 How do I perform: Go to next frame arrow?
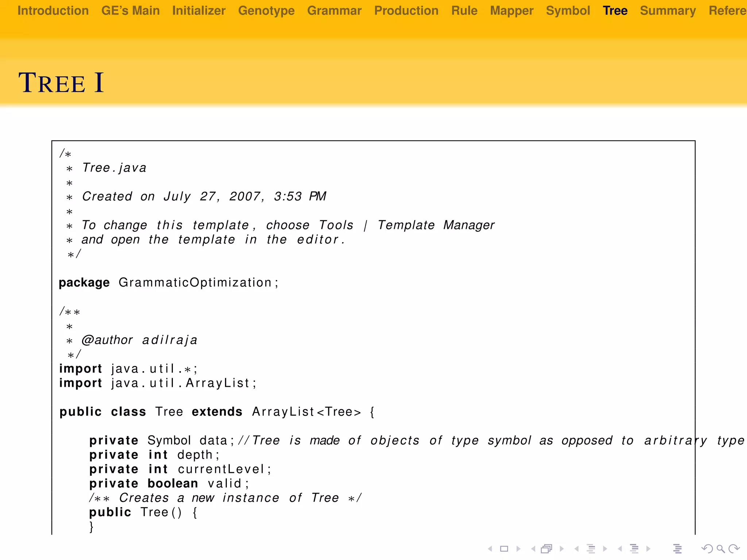pyautogui.click(x=562, y=549)
